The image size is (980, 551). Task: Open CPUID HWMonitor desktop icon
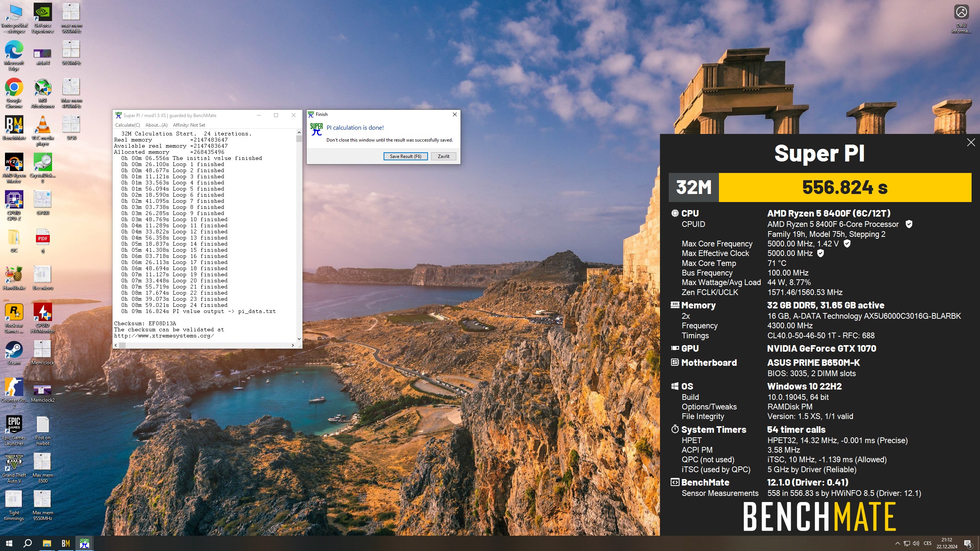[42, 318]
